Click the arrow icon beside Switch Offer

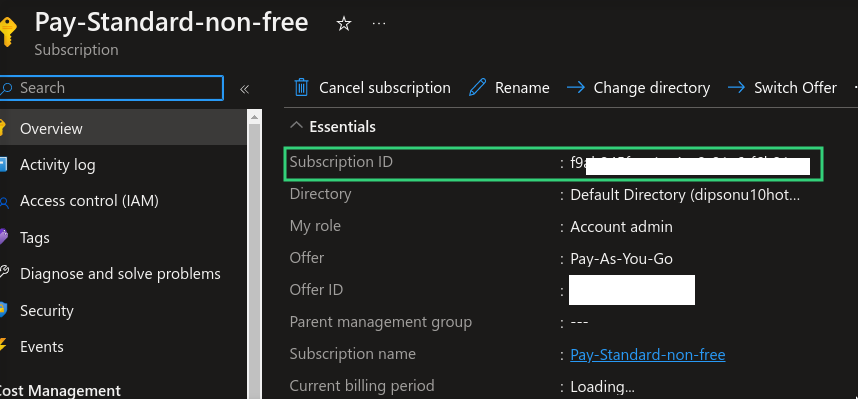737,88
